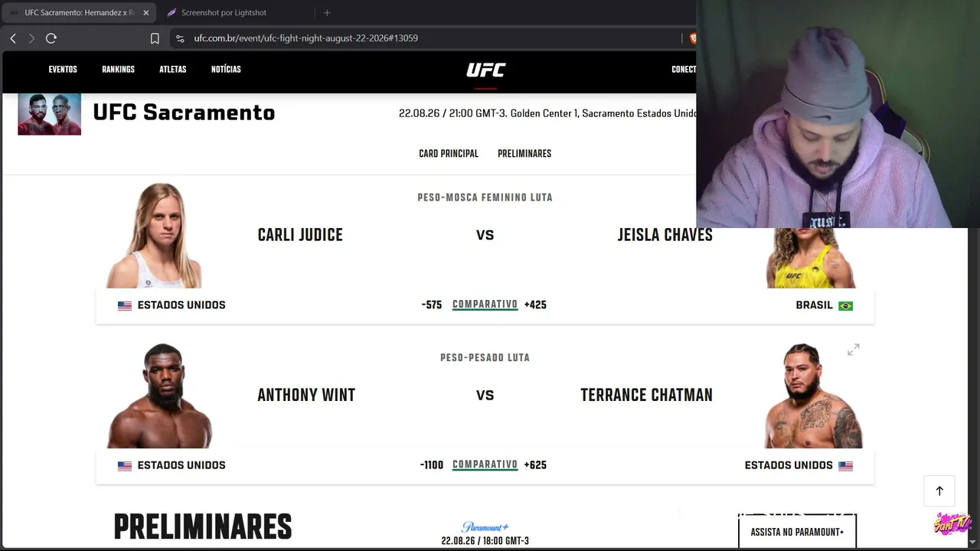Click the UFC Sacramento page title
The image size is (980, 551).
click(x=184, y=112)
